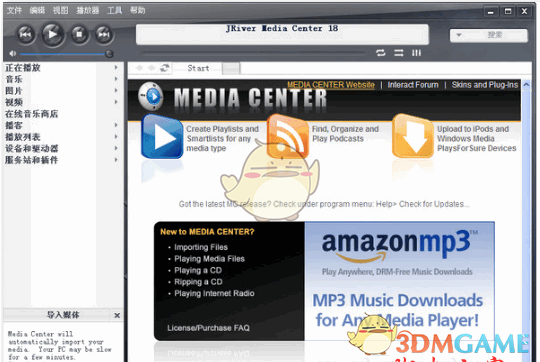Screen dimensions: 540x362
Task: Select 正在播放 in the sidebar tree
Action: tap(23, 68)
